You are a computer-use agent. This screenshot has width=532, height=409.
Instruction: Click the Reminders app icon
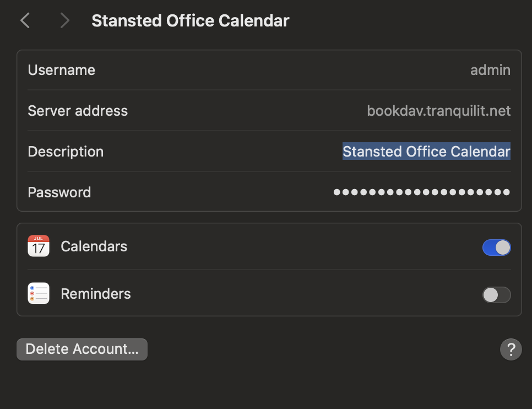coord(39,294)
